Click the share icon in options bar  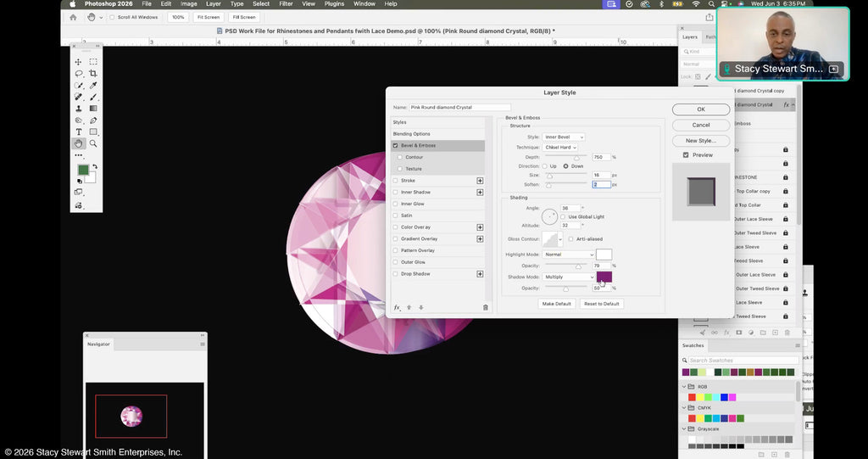[709, 17]
